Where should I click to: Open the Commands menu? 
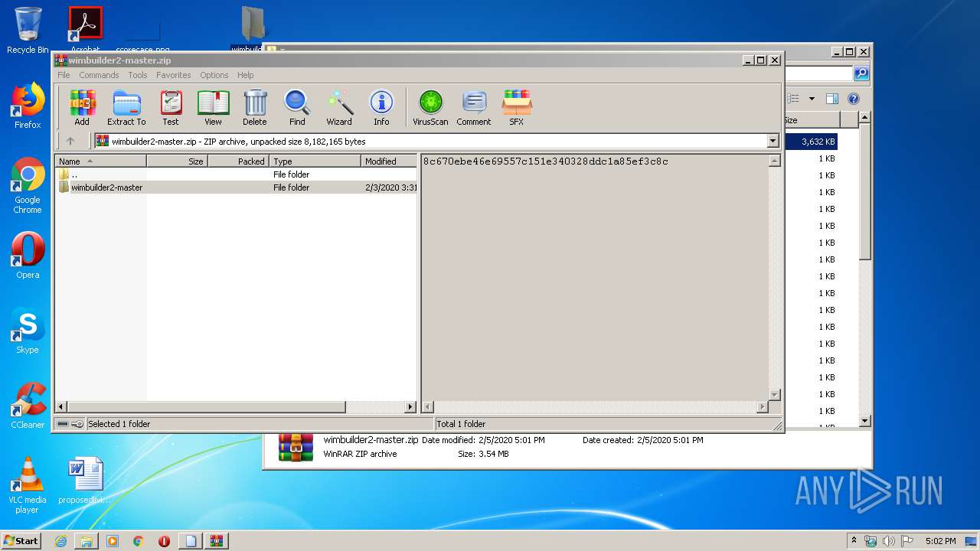tap(99, 75)
